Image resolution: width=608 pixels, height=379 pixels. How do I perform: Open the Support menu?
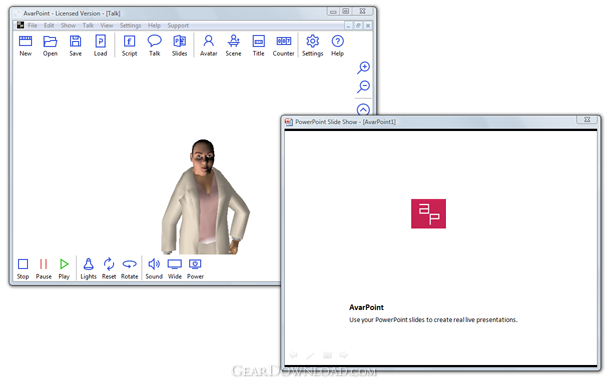(178, 26)
